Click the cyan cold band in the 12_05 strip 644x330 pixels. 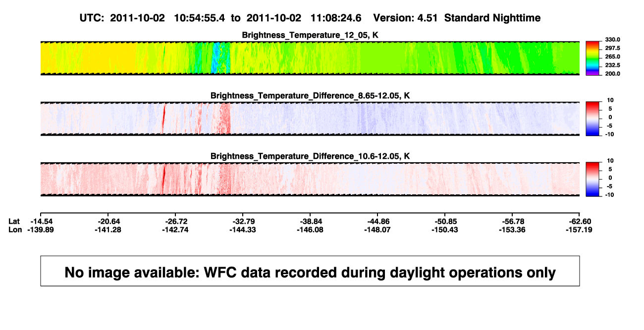(216, 58)
